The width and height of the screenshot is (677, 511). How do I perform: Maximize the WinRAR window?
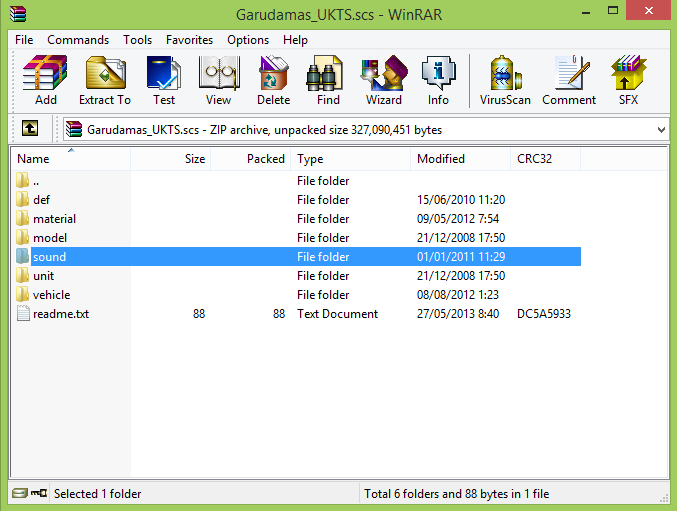click(x=613, y=11)
